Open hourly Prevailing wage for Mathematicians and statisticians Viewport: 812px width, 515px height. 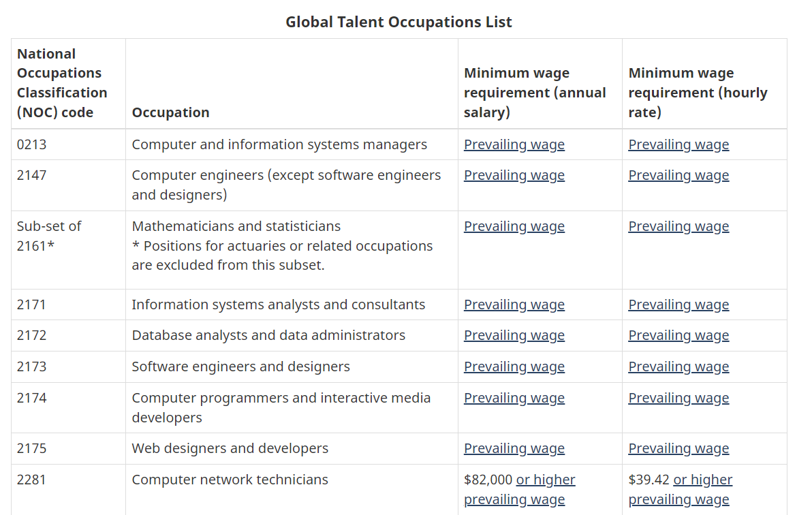(678, 226)
